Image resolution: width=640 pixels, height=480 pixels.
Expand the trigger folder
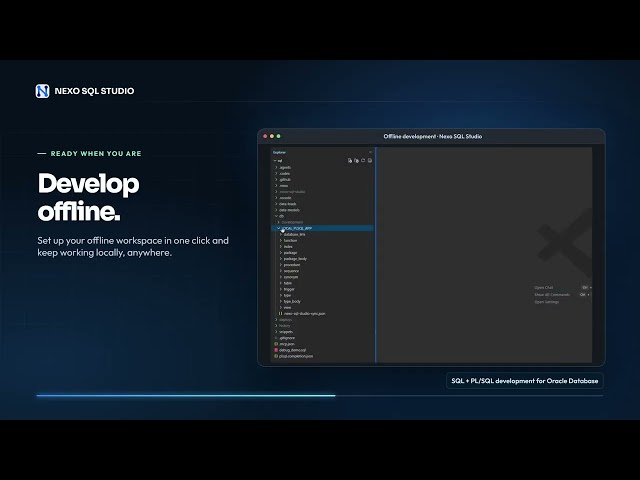click(287, 289)
